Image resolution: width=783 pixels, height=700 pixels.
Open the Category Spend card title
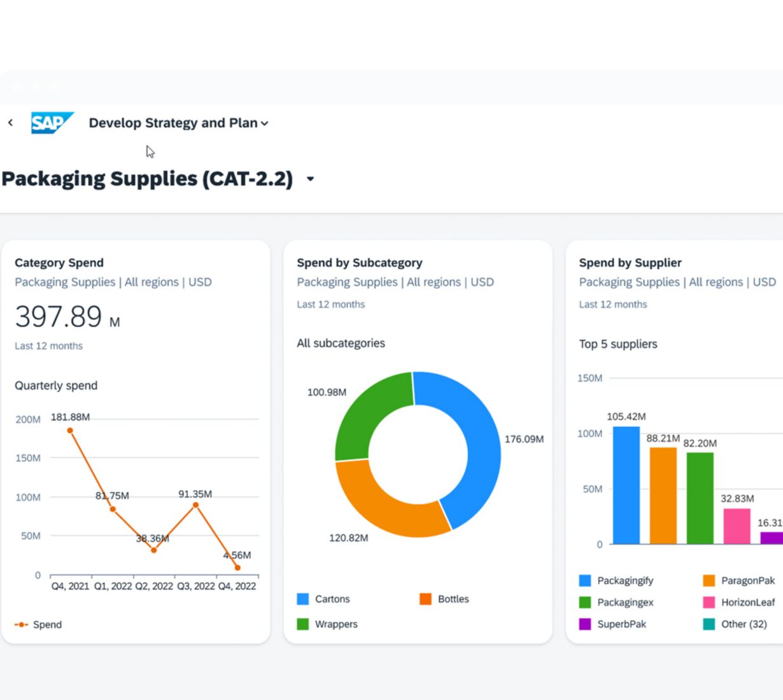point(59,263)
